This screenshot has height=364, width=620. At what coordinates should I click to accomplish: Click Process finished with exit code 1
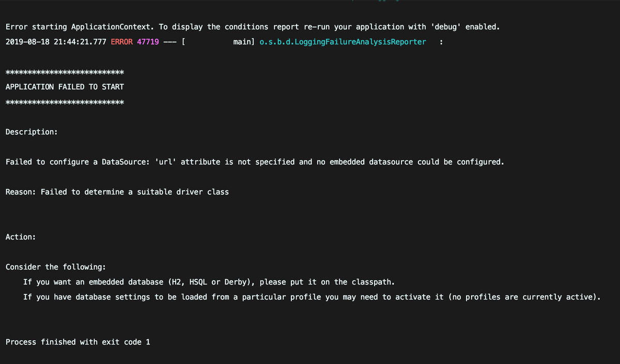[x=78, y=342]
